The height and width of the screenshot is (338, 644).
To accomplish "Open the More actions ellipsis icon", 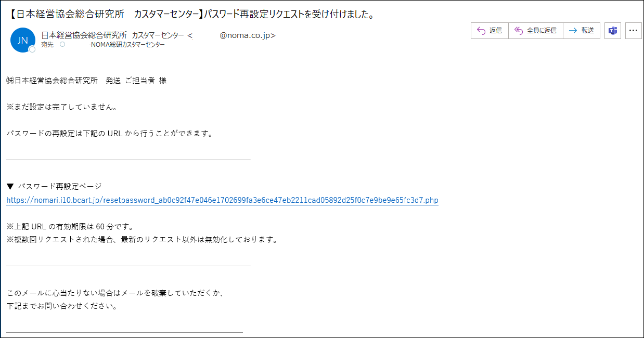I will [633, 31].
